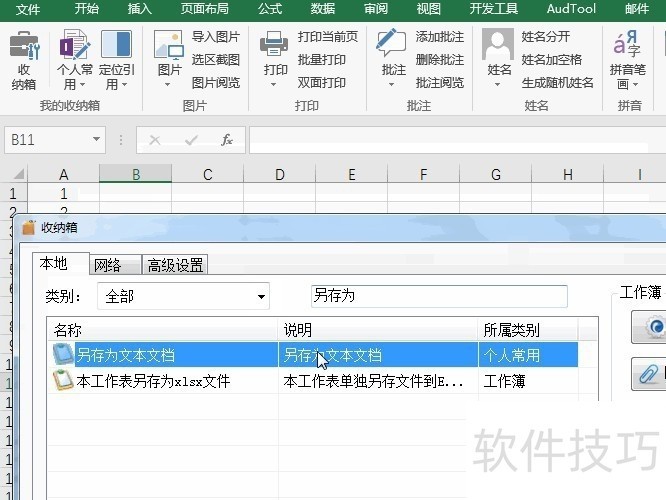Click the 说明 column header in list
This screenshot has width=666, height=500.
point(378,330)
